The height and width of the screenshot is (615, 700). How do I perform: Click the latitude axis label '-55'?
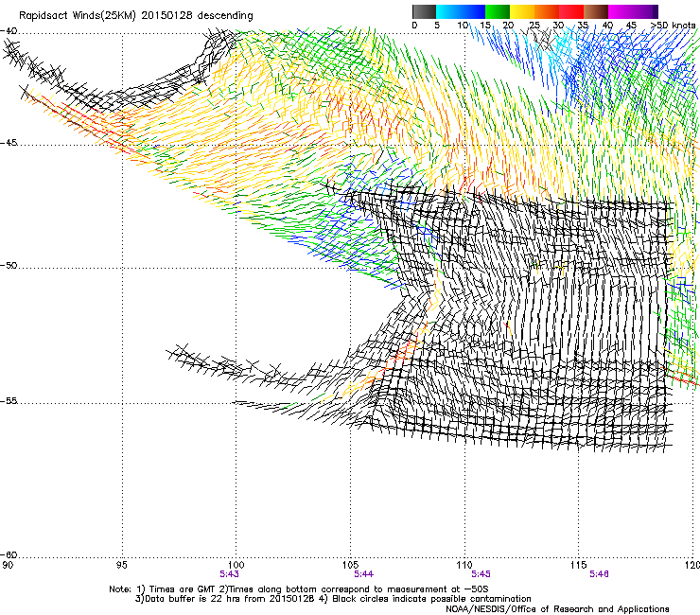tap(9, 400)
